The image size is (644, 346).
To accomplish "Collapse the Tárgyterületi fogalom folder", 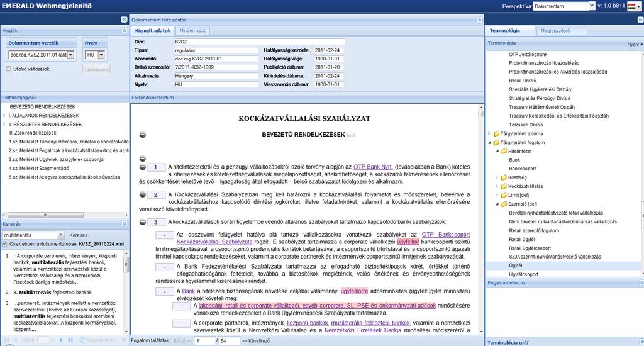I will click(489, 143).
